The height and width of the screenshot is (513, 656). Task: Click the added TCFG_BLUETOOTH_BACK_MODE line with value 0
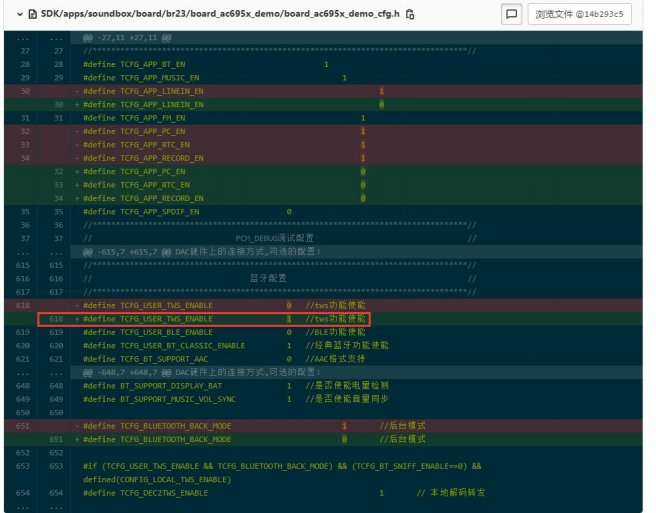point(356,439)
